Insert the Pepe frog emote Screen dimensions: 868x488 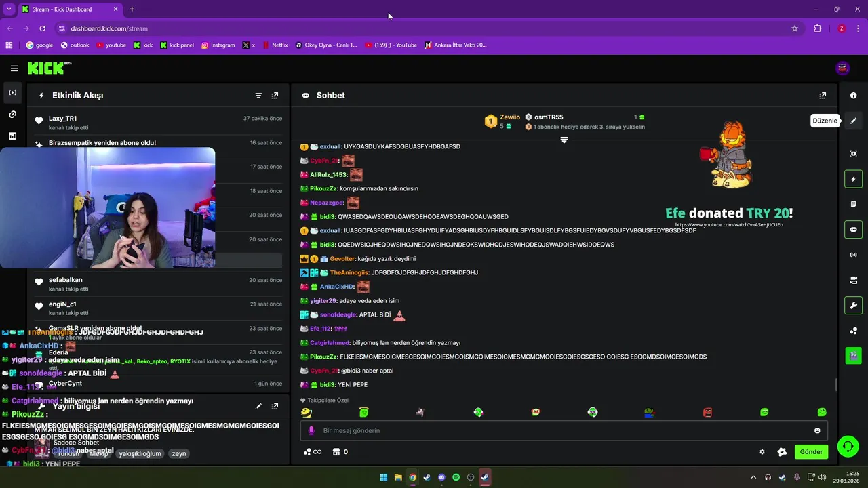pyautogui.click(x=650, y=412)
